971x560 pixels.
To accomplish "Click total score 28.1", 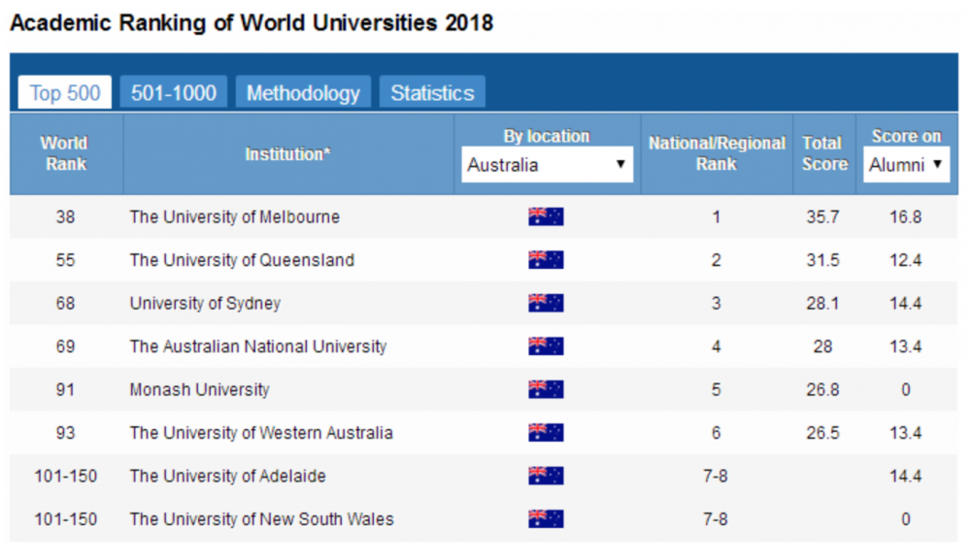I will tap(823, 303).
